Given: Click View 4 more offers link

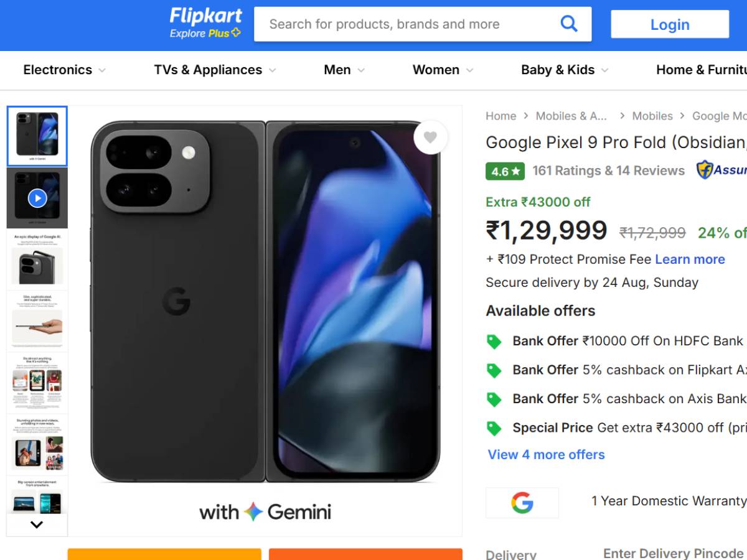Looking at the screenshot, I should click(546, 455).
